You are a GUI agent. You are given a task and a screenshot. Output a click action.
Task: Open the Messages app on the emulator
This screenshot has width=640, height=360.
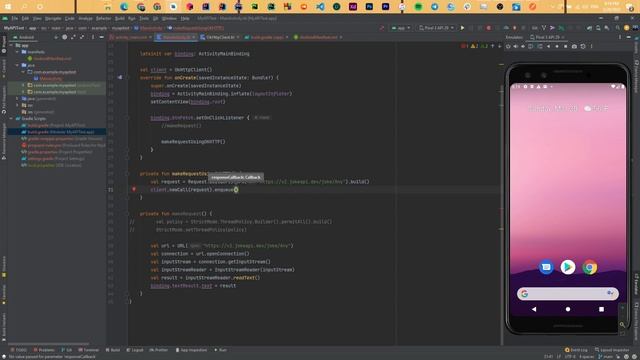click(546, 267)
